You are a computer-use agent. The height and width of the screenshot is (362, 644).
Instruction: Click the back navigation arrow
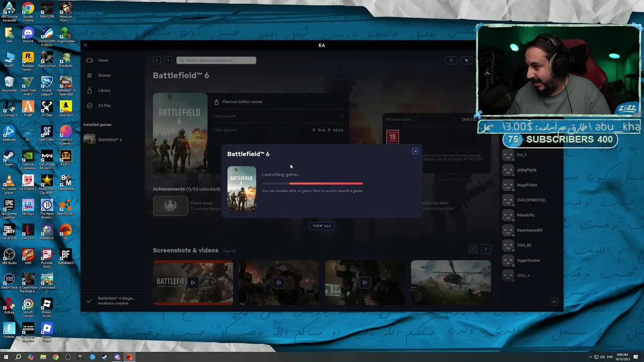[x=157, y=60]
